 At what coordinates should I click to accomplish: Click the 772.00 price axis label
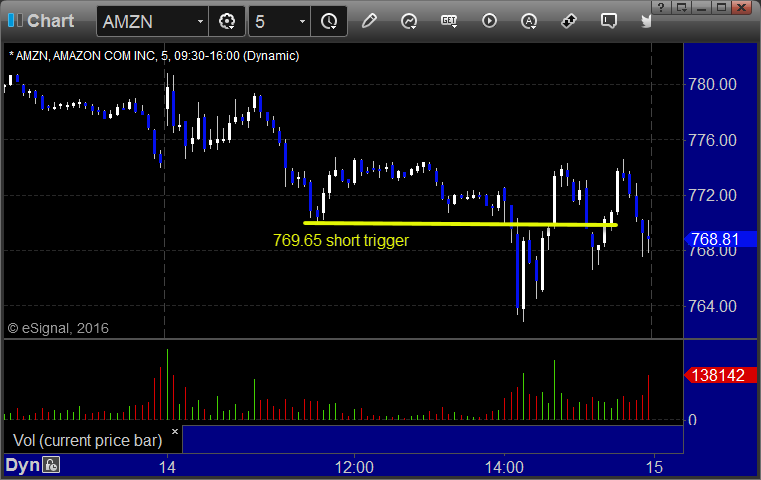[712, 196]
